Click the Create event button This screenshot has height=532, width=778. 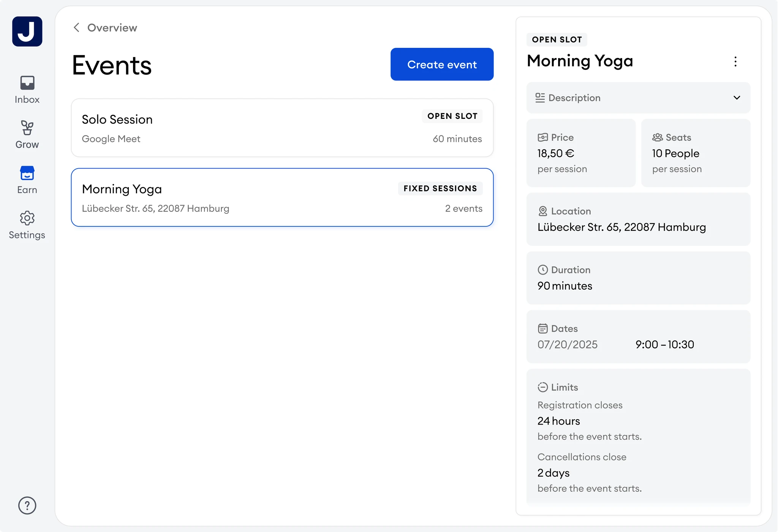442,64
